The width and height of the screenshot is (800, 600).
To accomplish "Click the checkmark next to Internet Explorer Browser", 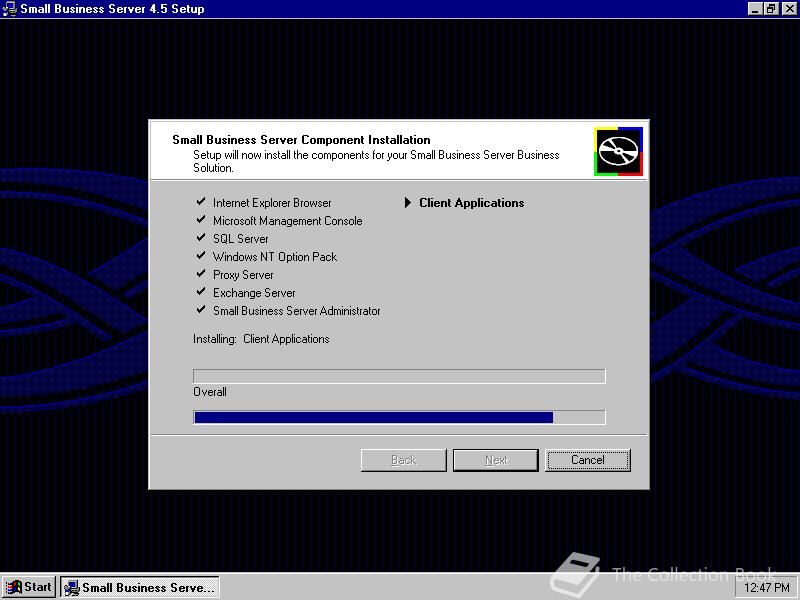I will click(x=201, y=202).
